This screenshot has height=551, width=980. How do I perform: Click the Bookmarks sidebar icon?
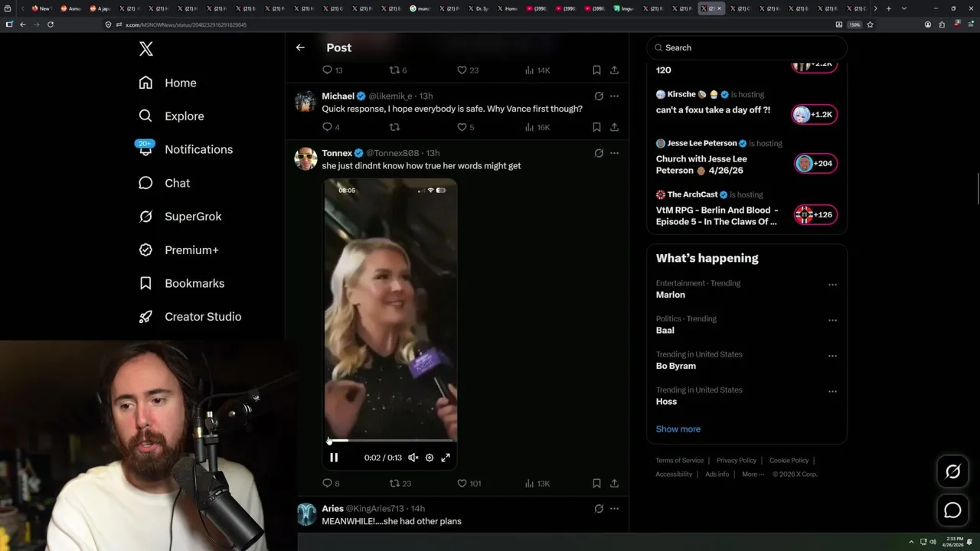(145, 283)
